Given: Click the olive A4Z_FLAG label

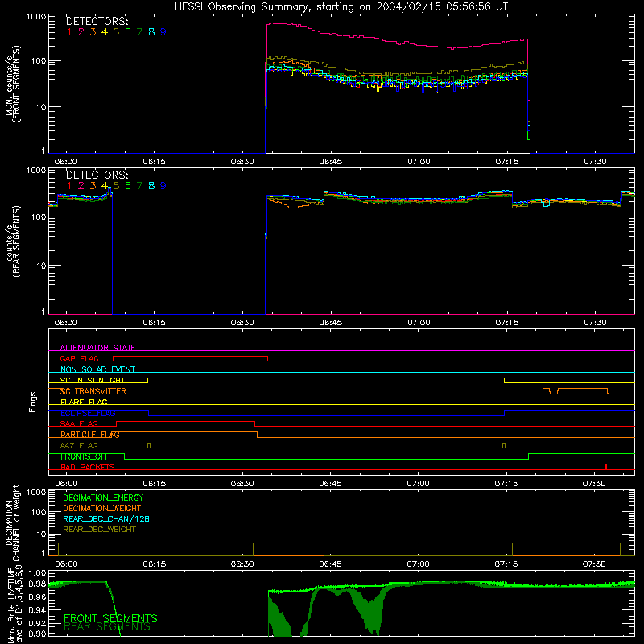Looking at the screenshot, I should tap(79, 445).
